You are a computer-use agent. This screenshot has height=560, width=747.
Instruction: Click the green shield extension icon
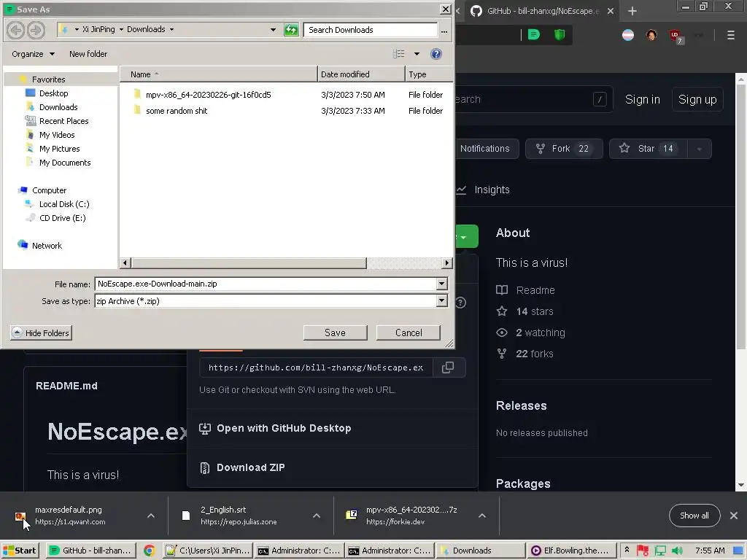560,34
